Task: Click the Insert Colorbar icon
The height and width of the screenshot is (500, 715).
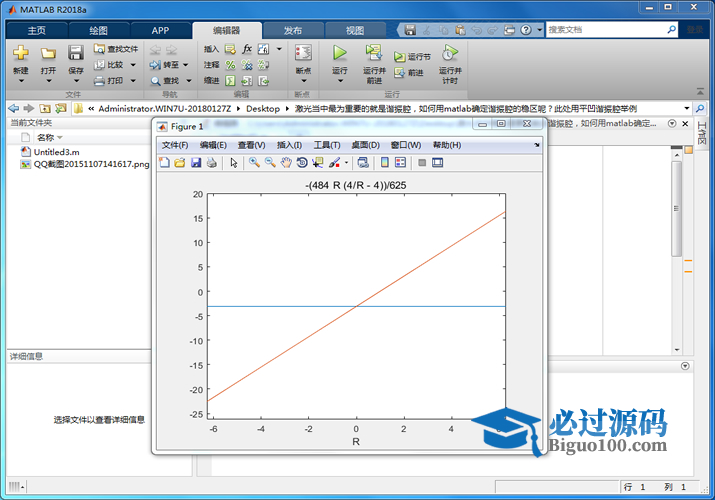Action: 385,162
